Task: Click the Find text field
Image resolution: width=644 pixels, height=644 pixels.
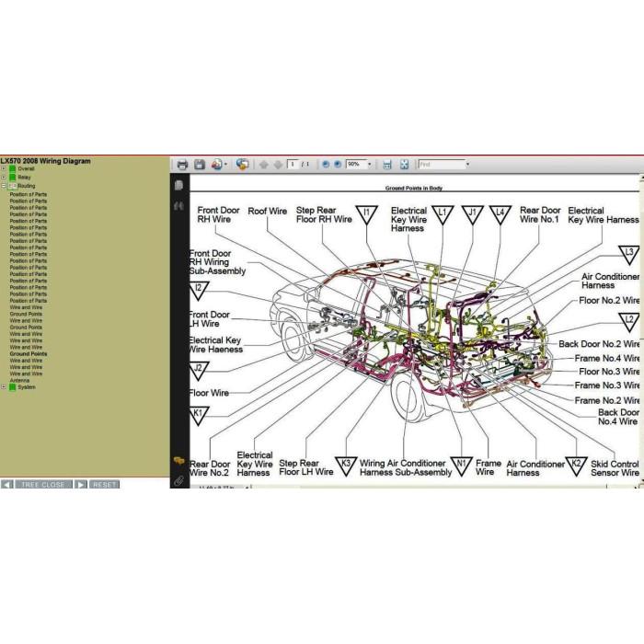Action: click(442, 165)
